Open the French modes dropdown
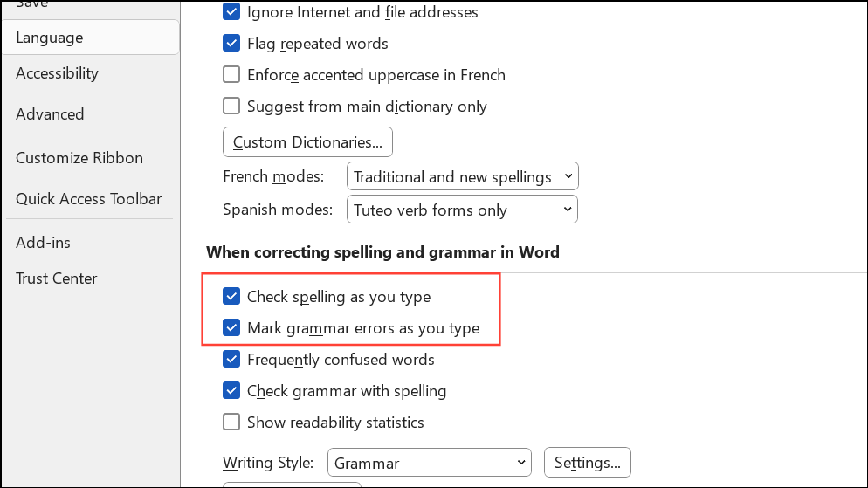868x488 pixels. [463, 177]
